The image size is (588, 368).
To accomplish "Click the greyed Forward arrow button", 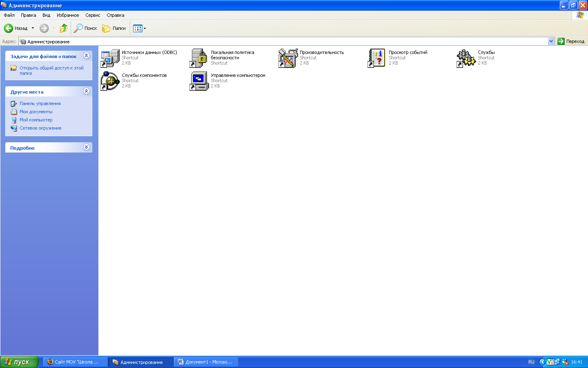I will (x=44, y=28).
